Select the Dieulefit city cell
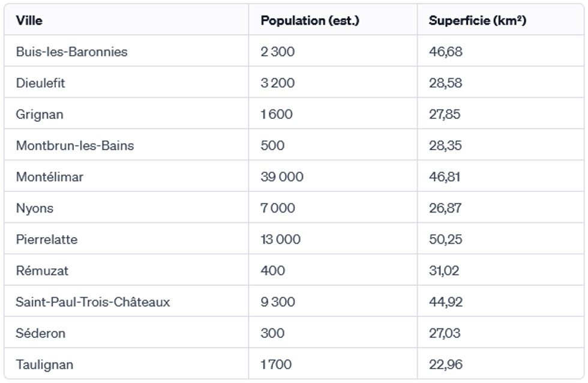588x383 pixels. pos(41,83)
